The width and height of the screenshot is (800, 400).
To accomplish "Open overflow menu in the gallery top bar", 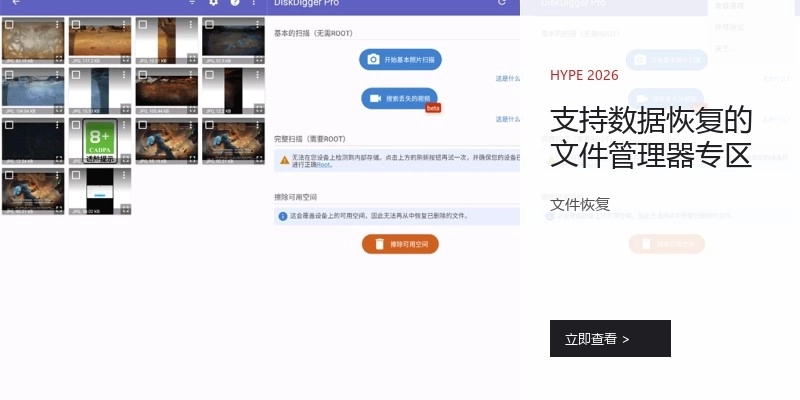I will [254, 3].
